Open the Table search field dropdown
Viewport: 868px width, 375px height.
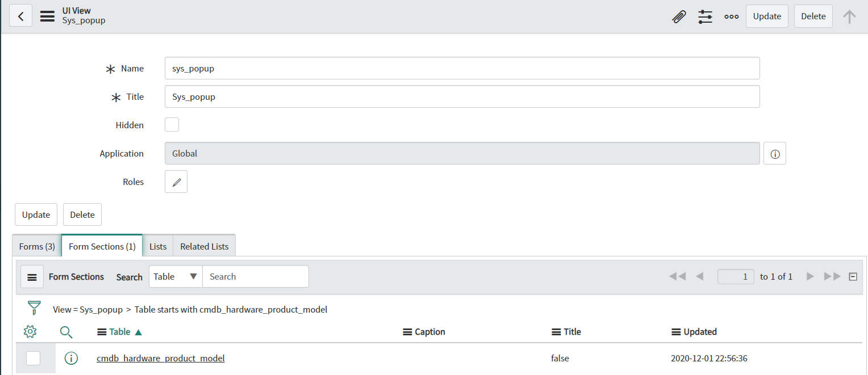(176, 276)
